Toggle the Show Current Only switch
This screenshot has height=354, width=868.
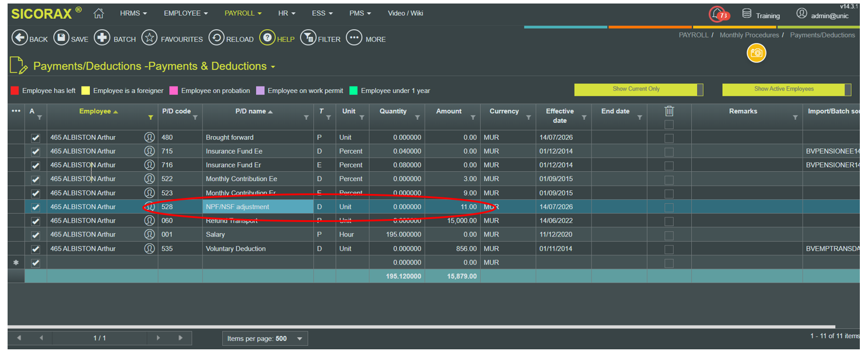[639, 89]
